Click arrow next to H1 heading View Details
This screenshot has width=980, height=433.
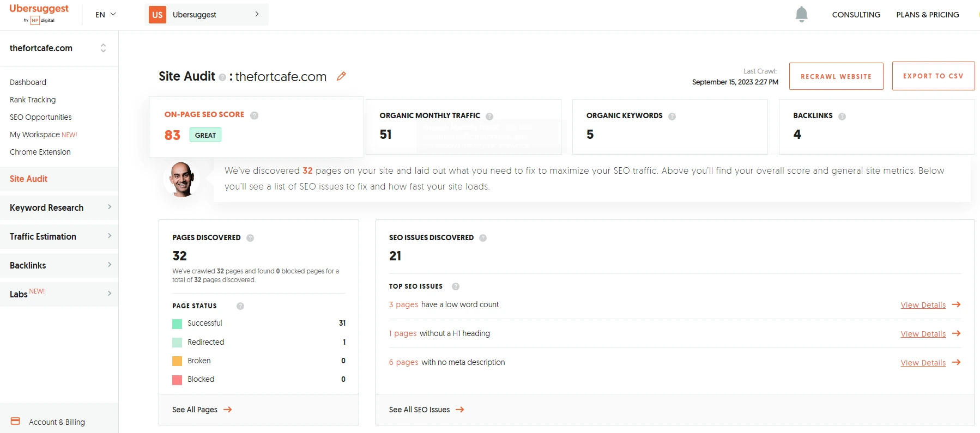click(956, 333)
